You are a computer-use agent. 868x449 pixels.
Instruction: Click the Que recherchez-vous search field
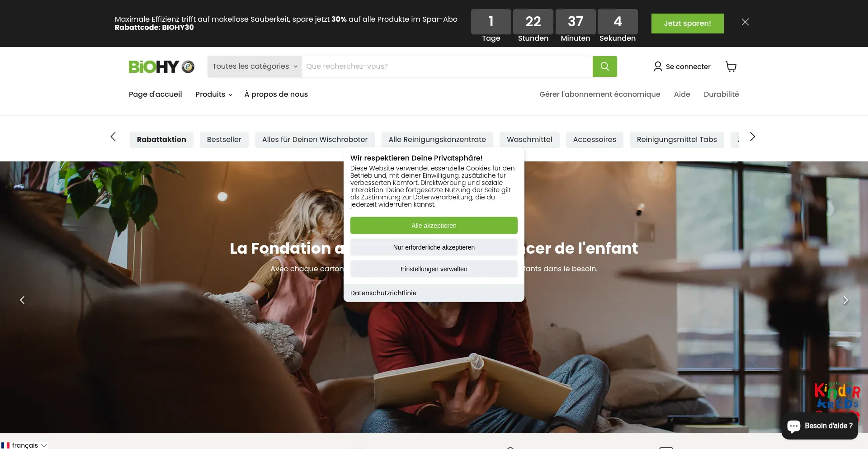[447, 66]
